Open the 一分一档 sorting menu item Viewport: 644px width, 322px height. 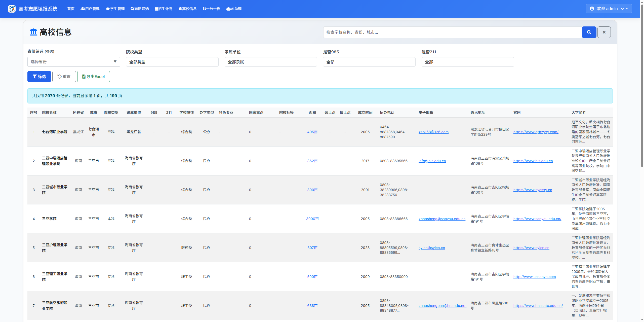(x=211, y=9)
